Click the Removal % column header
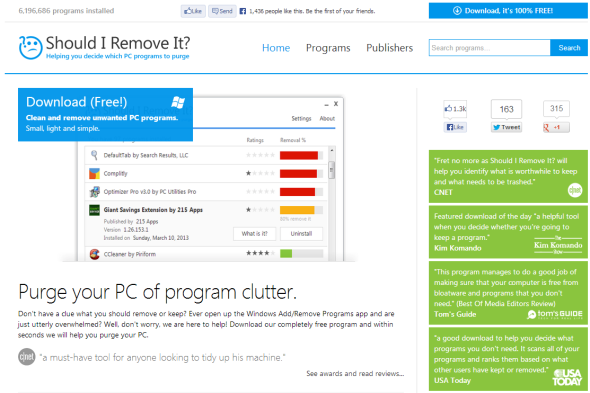 293,140
